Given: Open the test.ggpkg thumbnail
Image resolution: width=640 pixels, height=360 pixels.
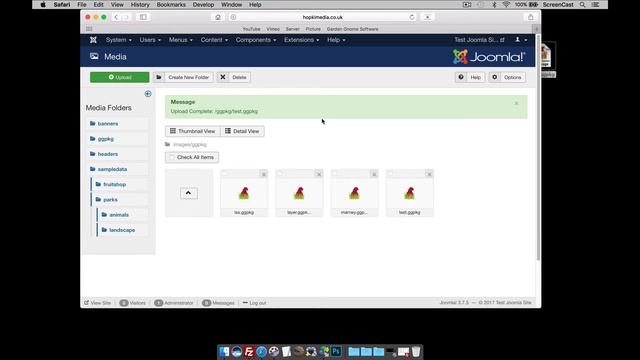Looking at the screenshot, I should click(409, 193).
